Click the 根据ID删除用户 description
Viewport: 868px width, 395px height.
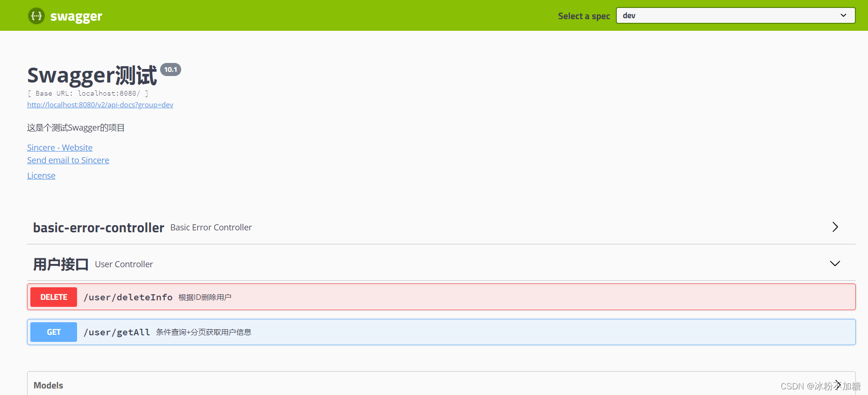(205, 298)
